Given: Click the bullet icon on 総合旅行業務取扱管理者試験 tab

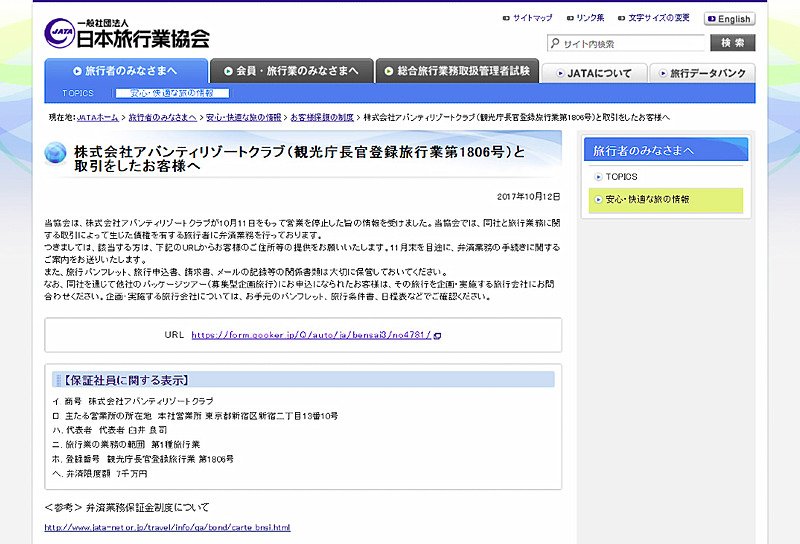Looking at the screenshot, I should (389, 71).
